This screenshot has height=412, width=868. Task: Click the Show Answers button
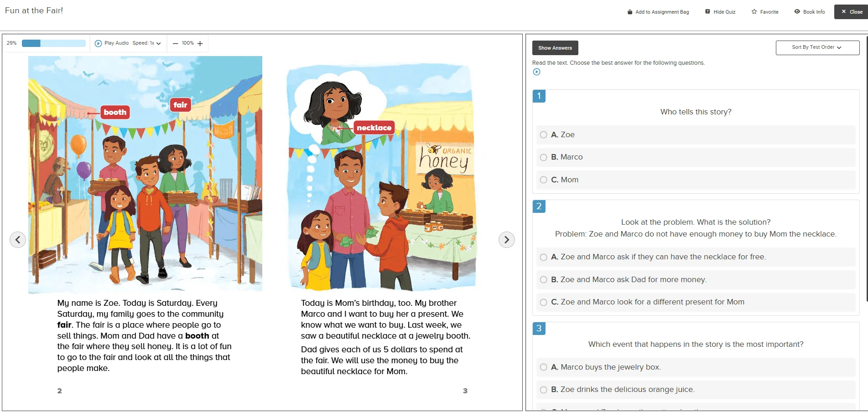coord(555,48)
